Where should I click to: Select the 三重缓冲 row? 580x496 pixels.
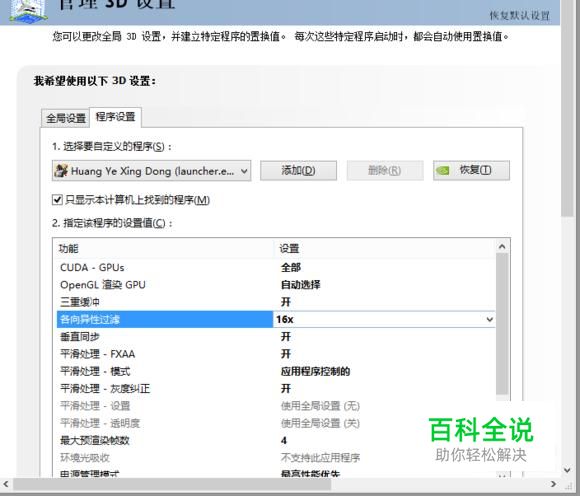click(276, 302)
